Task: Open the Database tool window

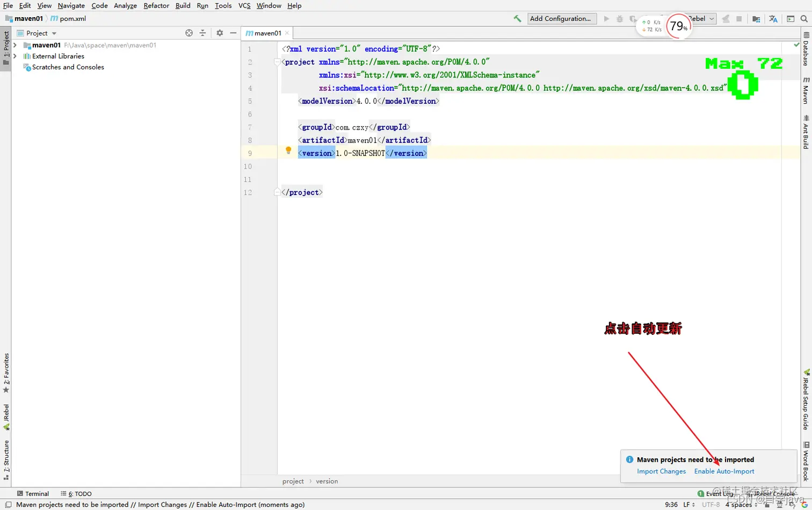Action: pyautogui.click(x=806, y=49)
